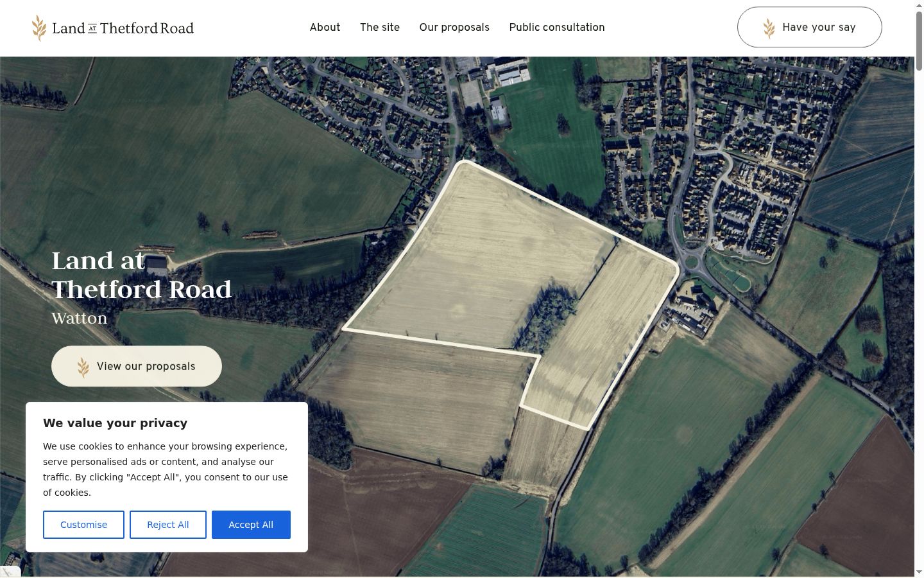924x578 pixels.
Task: Click the page scrollbar thumb
Action: (x=919, y=40)
